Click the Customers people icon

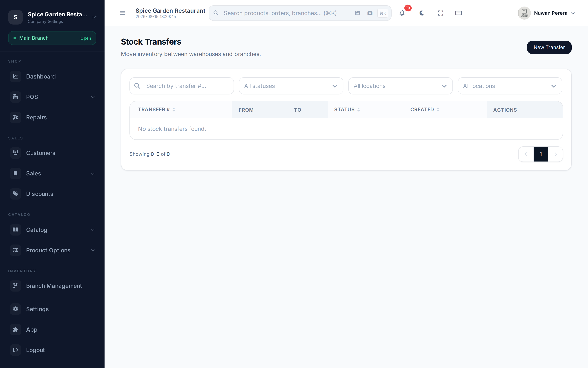coord(16,153)
